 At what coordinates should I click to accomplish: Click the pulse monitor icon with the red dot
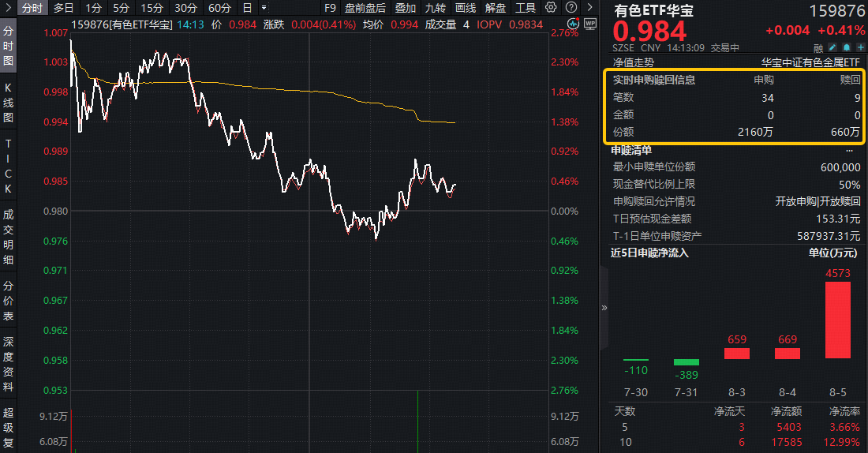(x=573, y=23)
